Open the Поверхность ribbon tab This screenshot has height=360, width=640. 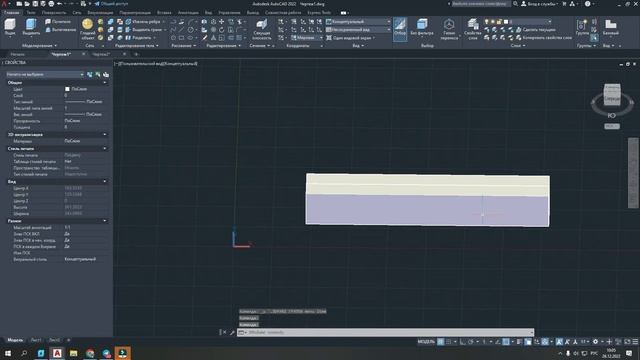pyautogui.click(x=54, y=13)
